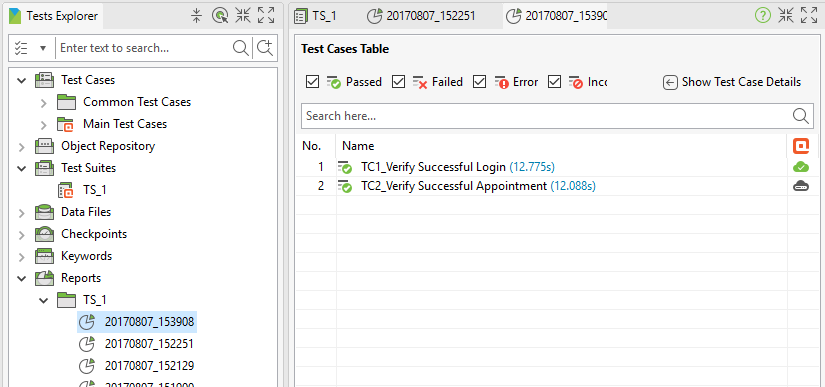The height and width of the screenshot is (387, 825).
Task: Click the link with editor icon in Tests Explorer
Action: point(220,16)
